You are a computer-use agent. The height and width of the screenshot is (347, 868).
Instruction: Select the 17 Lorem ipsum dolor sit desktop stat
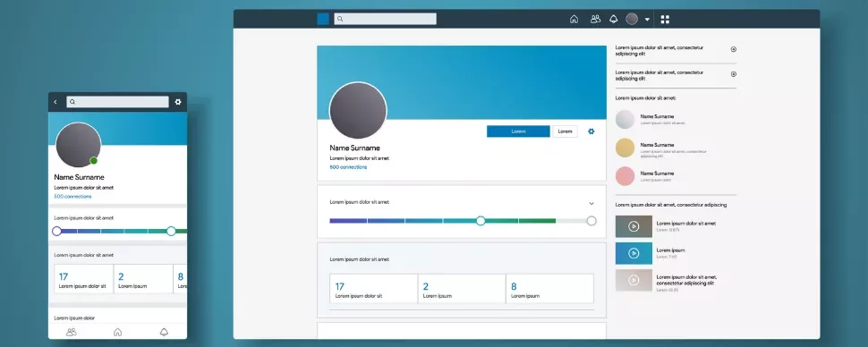(x=374, y=288)
